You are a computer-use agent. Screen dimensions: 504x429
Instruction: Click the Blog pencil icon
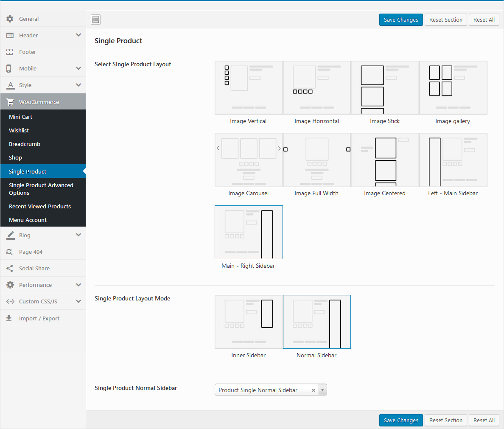point(11,235)
